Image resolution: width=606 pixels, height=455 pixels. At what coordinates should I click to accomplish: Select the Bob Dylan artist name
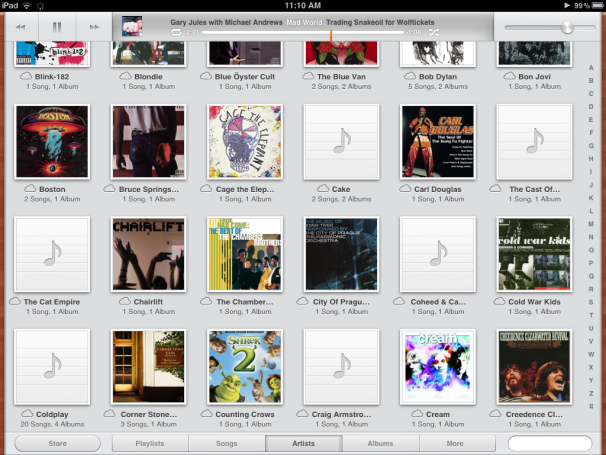438,77
